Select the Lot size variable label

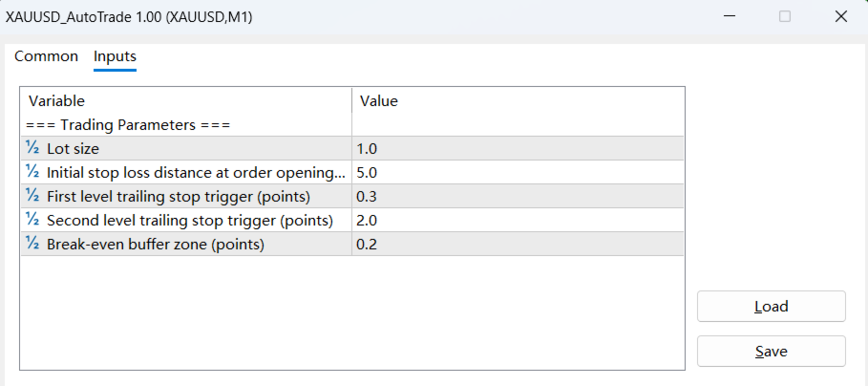coord(73,148)
